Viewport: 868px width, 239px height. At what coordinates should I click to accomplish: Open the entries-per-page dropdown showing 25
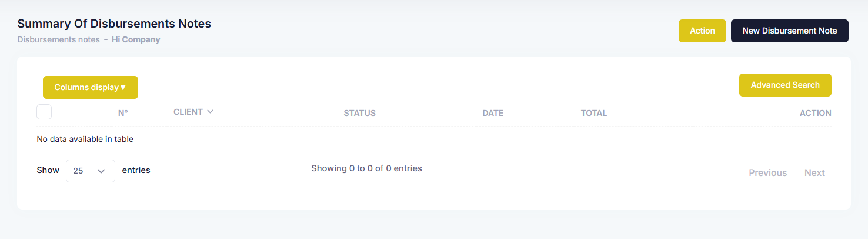coord(91,171)
